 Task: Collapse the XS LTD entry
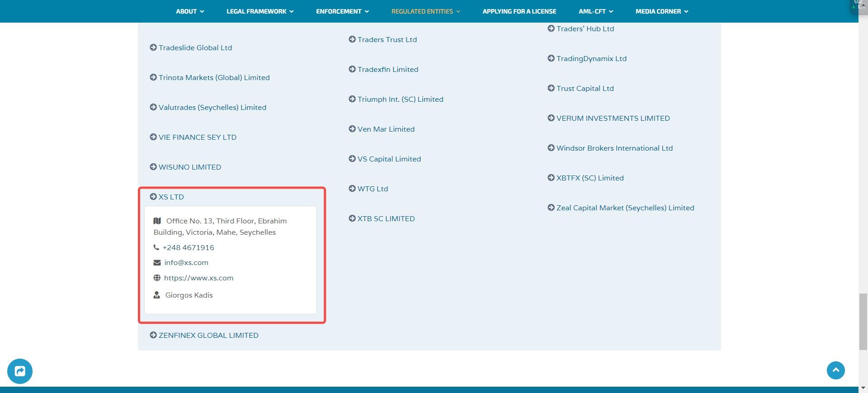pos(167,197)
